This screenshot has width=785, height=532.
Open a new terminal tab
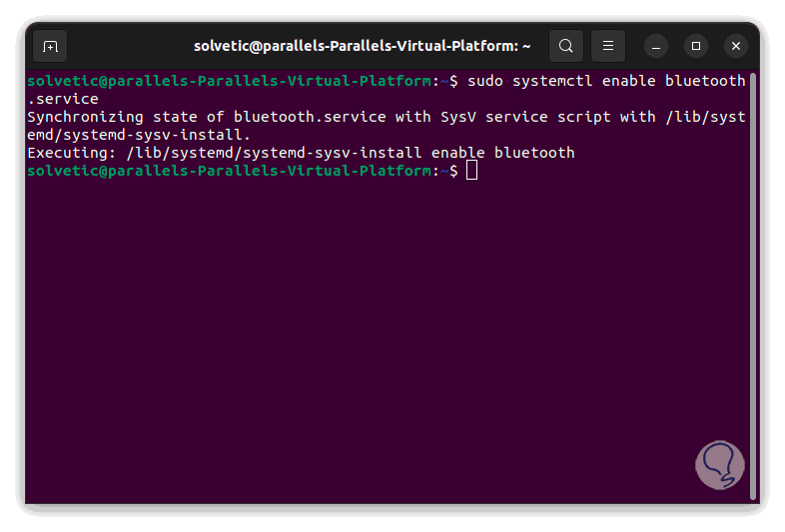click(x=50, y=46)
